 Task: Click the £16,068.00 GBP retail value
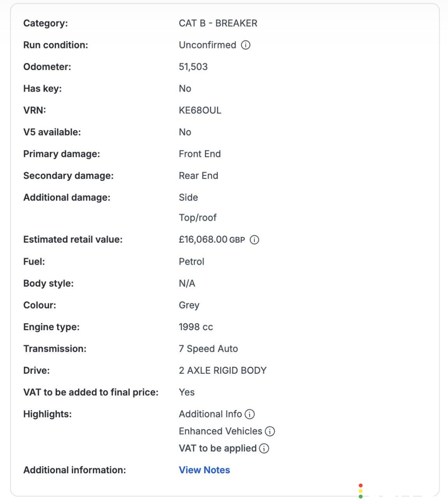[x=212, y=240]
